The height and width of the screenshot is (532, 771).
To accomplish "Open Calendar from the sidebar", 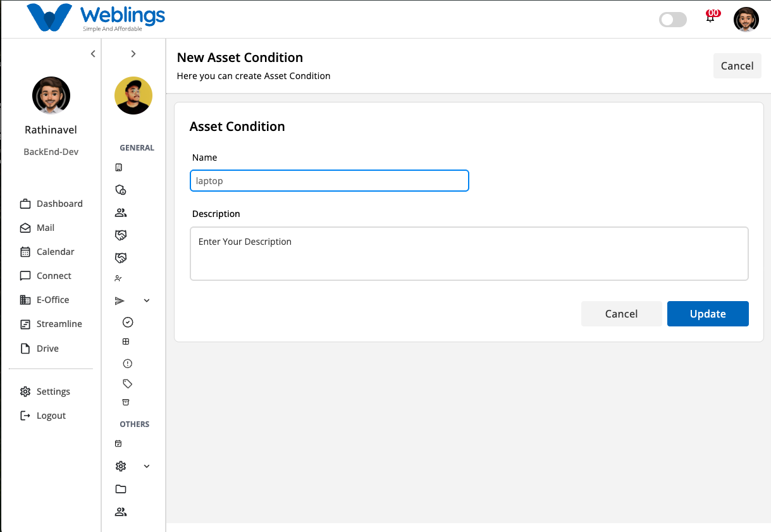I will tap(47, 252).
